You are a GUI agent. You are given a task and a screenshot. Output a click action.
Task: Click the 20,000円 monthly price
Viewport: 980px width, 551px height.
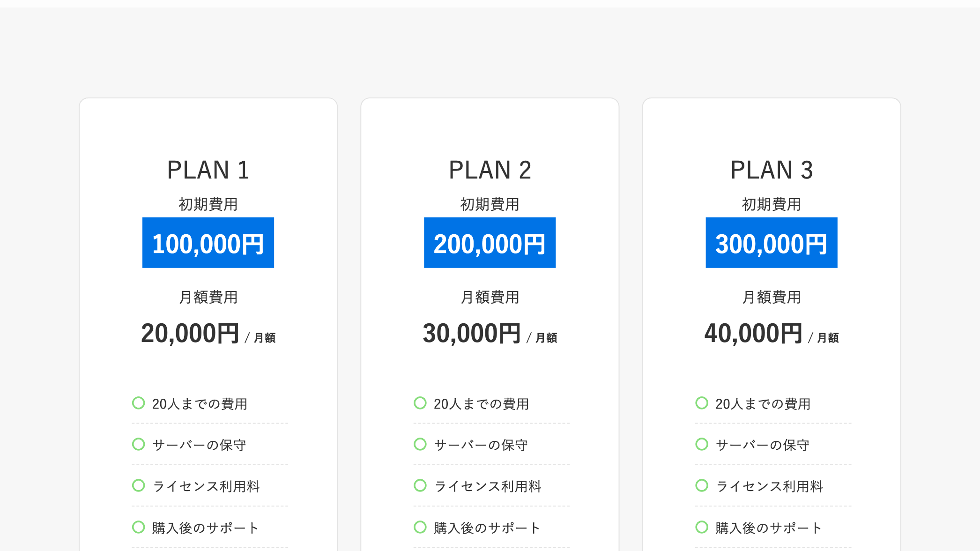(x=190, y=334)
